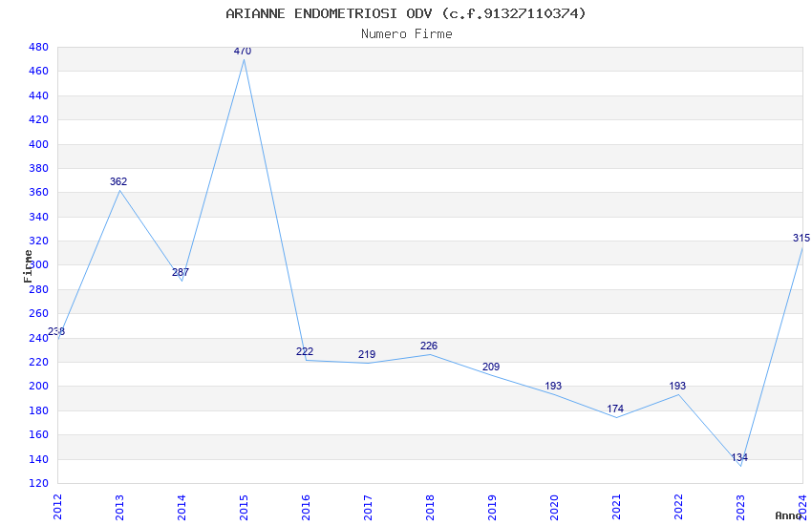Image resolution: width=812 pixels, height=525 pixels.
Task: Click y-axis value 480
Action: (x=38, y=47)
